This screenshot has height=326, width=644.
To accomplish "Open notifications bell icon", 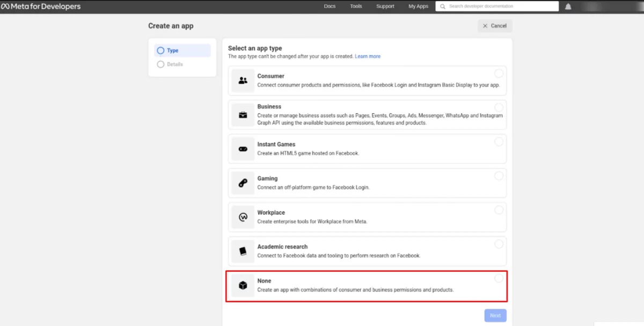I will (568, 6).
